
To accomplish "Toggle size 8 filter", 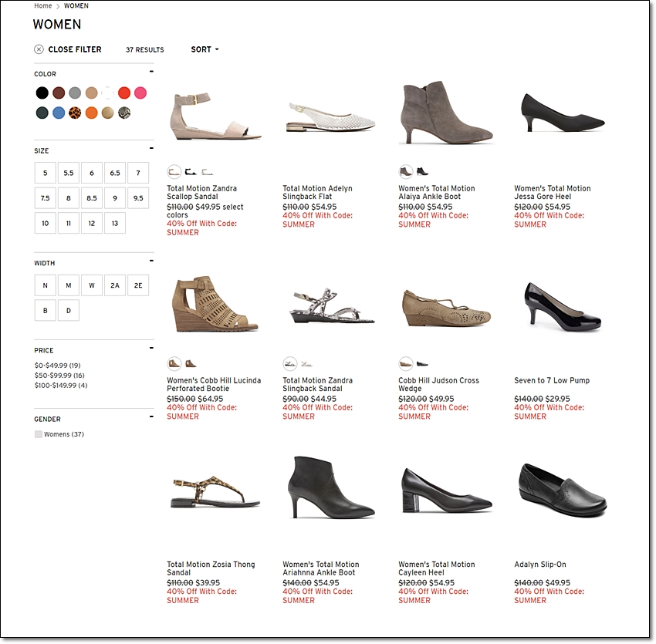I will point(69,198).
